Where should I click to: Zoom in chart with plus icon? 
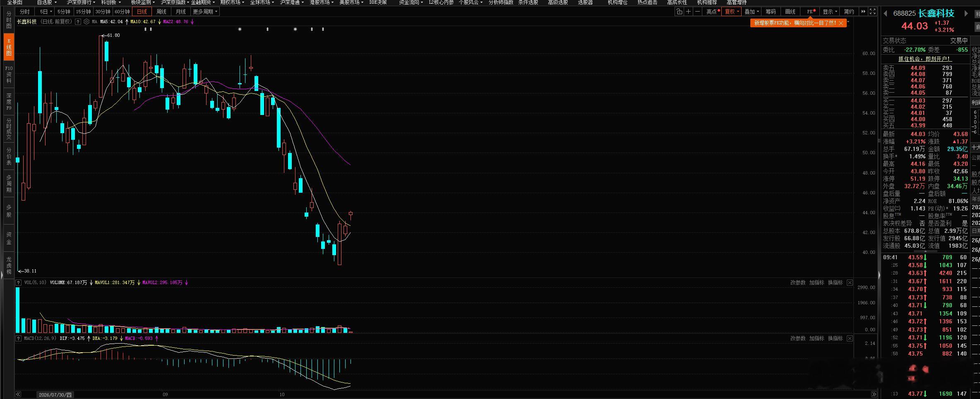click(x=688, y=12)
